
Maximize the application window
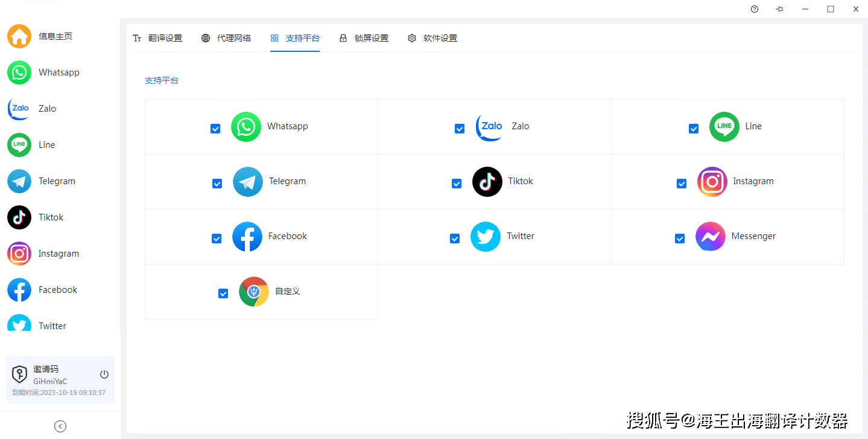coord(831,9)
